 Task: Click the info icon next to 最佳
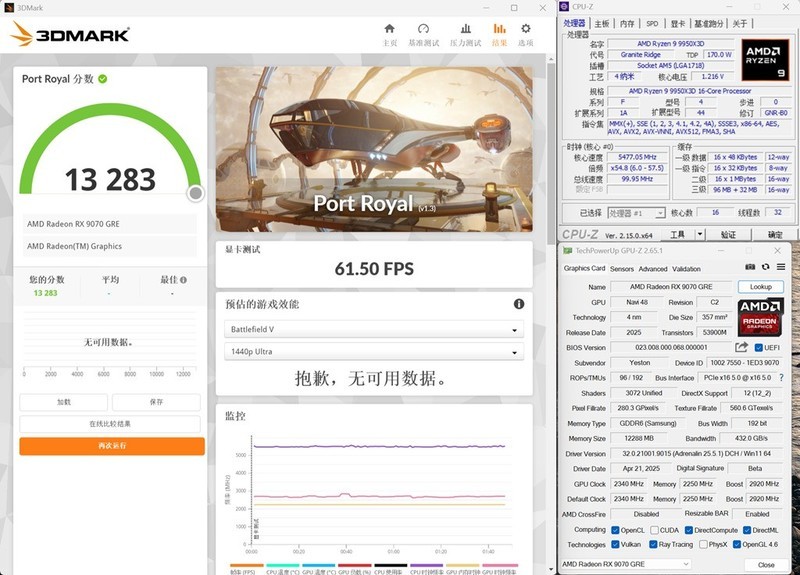click(183, 280)
